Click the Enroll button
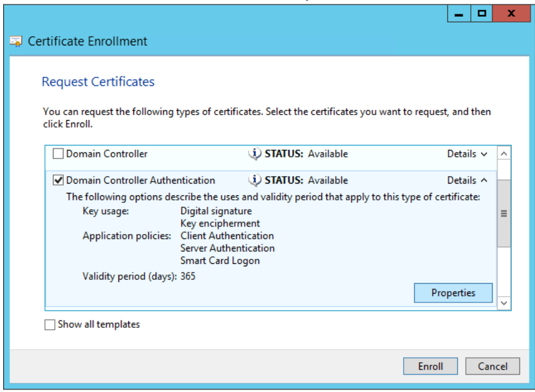This screenshot has width=535, height=392. coord(430,366)
